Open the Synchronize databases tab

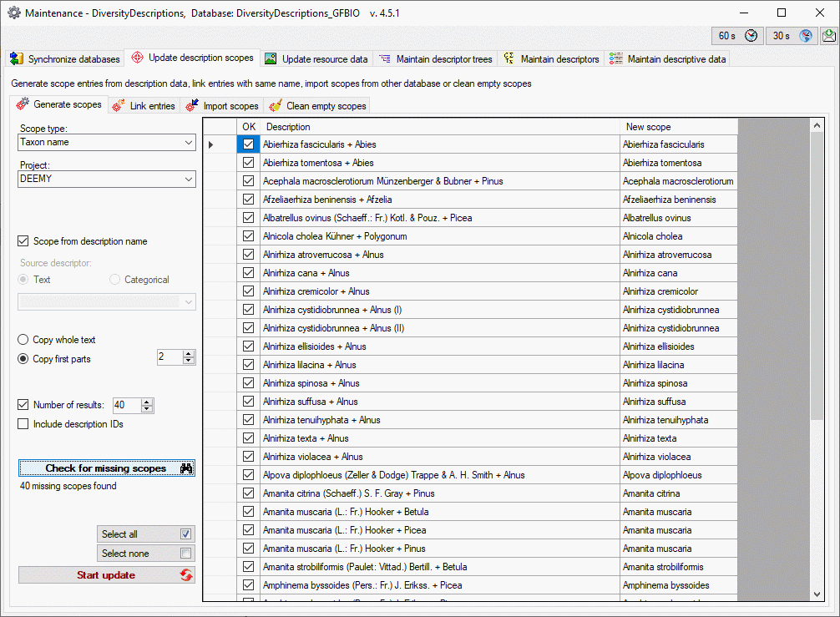click(x=65, y=59)
